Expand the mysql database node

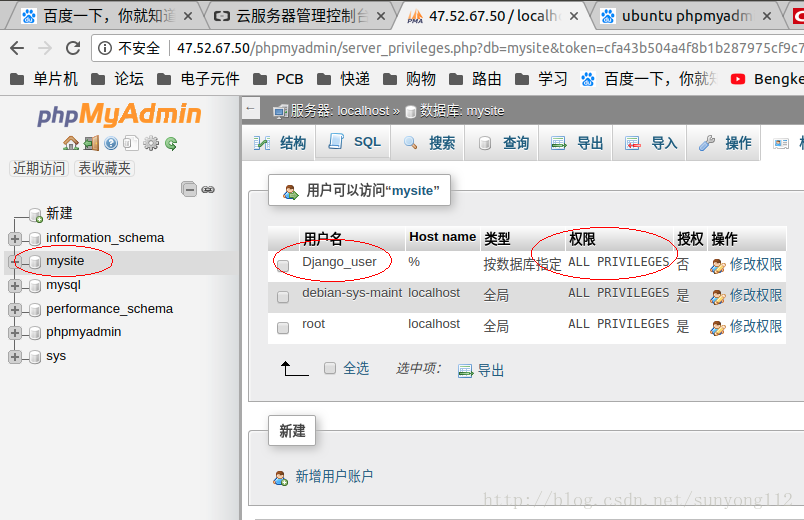pos(14,286)
